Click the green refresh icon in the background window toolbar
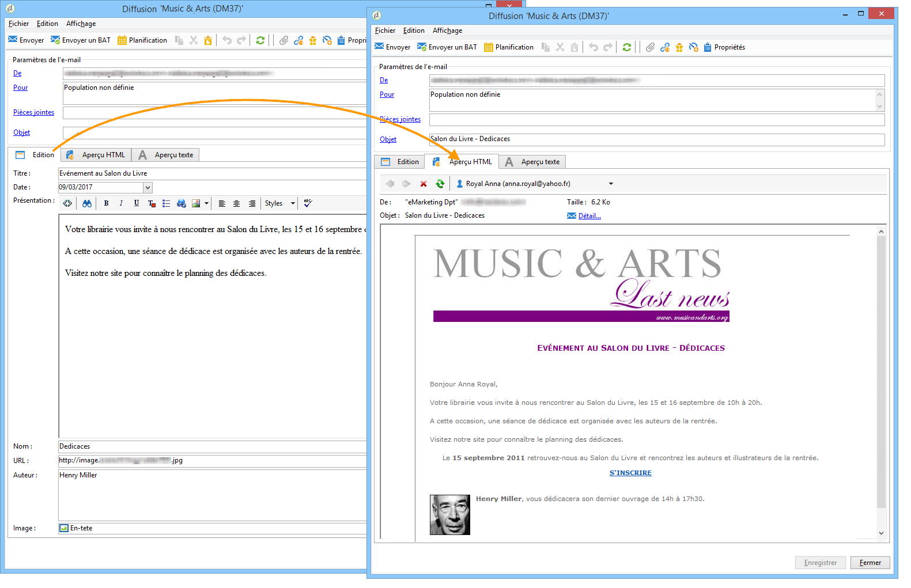Screen dimensions: 911x588 click(x=260, y=40)
